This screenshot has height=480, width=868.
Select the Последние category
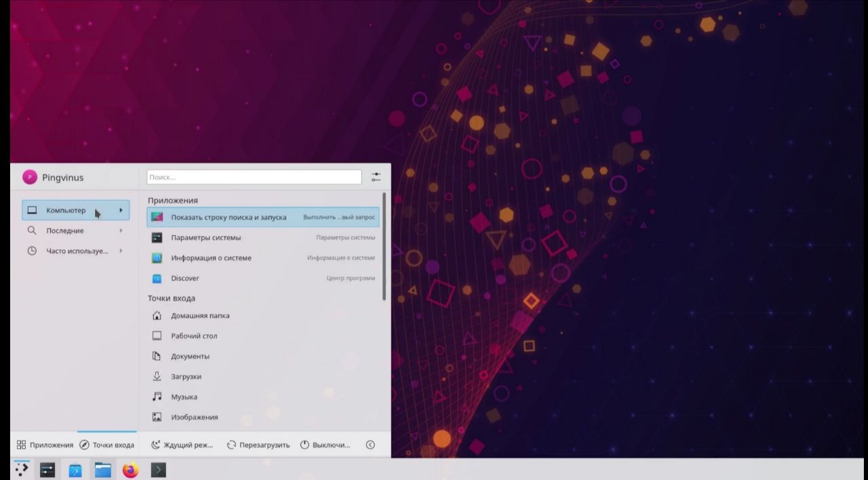pos(76,231)
